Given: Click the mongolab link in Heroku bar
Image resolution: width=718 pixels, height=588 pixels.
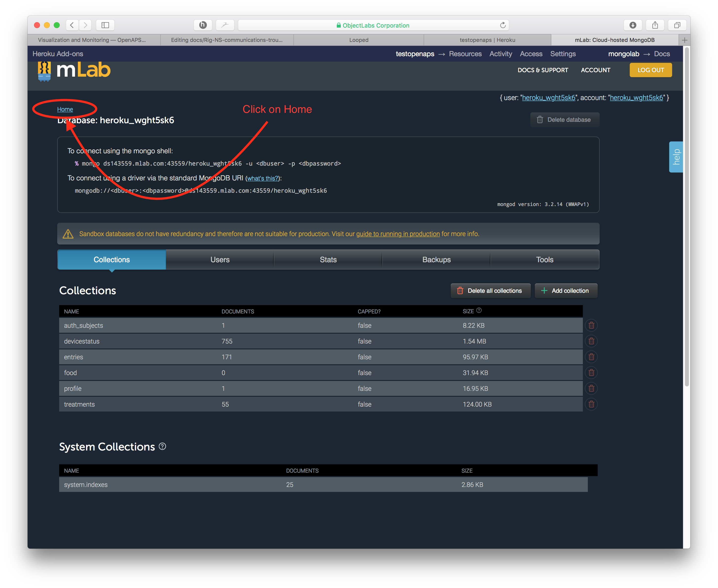Looking at the screenshot, I should click(x=624, y=54).
